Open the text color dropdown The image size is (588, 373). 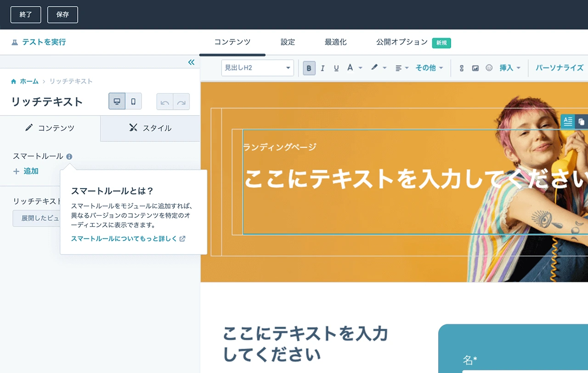(354, 68)
